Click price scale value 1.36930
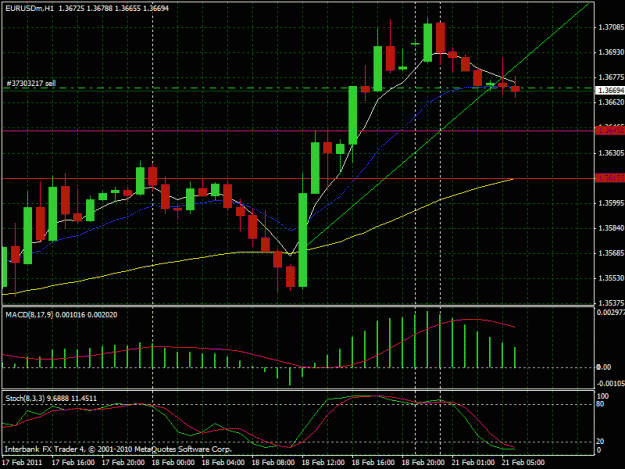The image size is (625, 469). click(x=611, y=52)
